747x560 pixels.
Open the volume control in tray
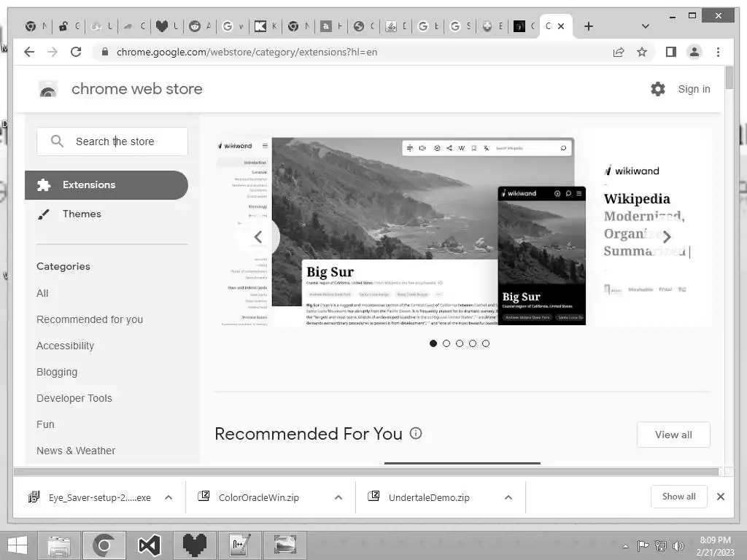tap(678, 546)
